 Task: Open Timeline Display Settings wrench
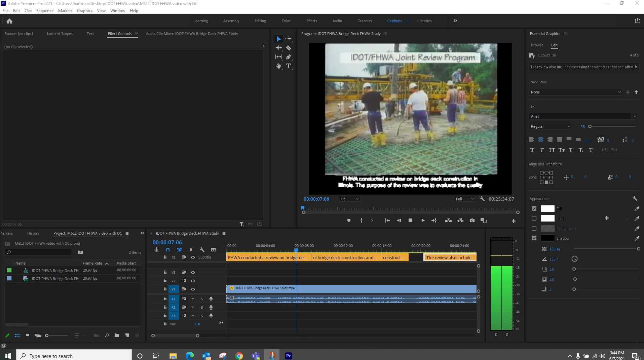202,250
